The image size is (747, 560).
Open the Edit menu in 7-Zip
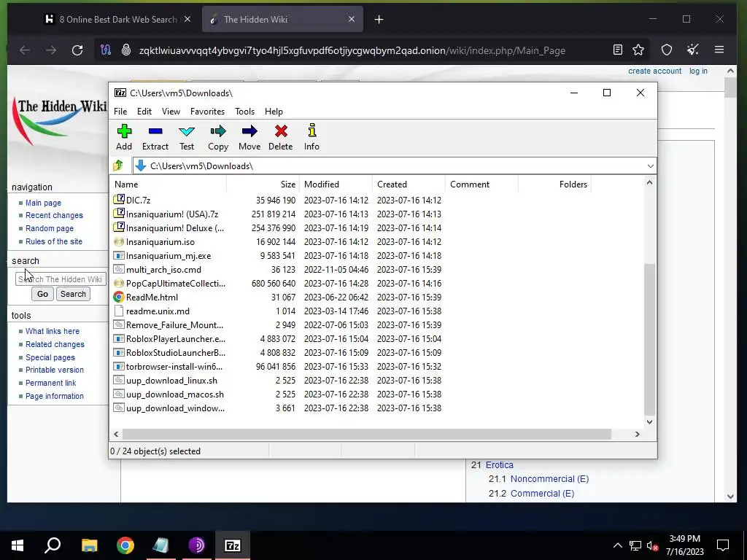144,112
